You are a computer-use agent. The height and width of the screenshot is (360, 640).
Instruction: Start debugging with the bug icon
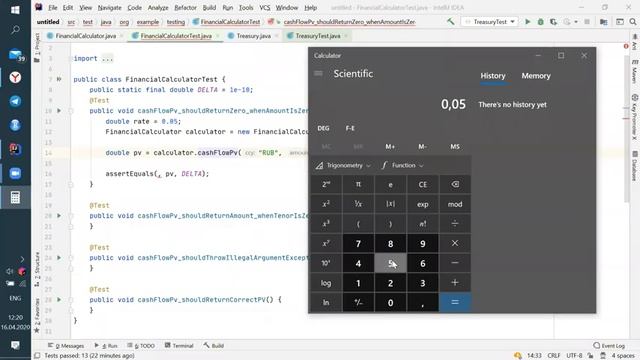[540, 22]
